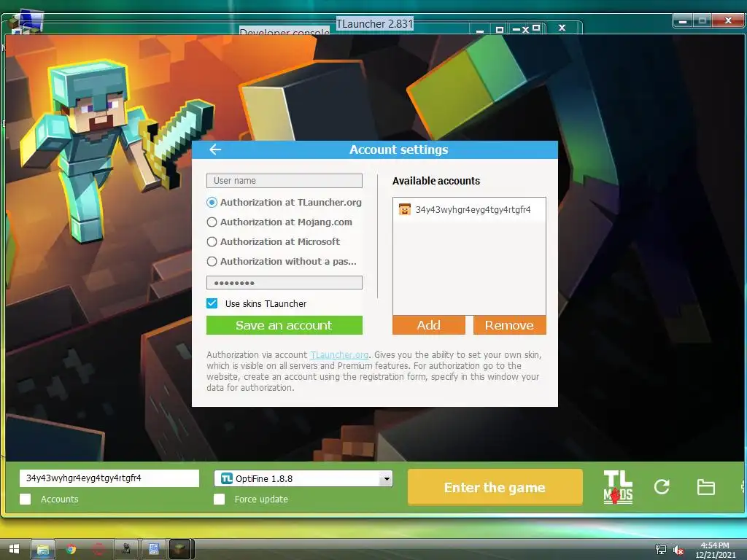The image size is (747, 560).
Task: Go back with the Account settings arrow
Action: click(215, 149)
